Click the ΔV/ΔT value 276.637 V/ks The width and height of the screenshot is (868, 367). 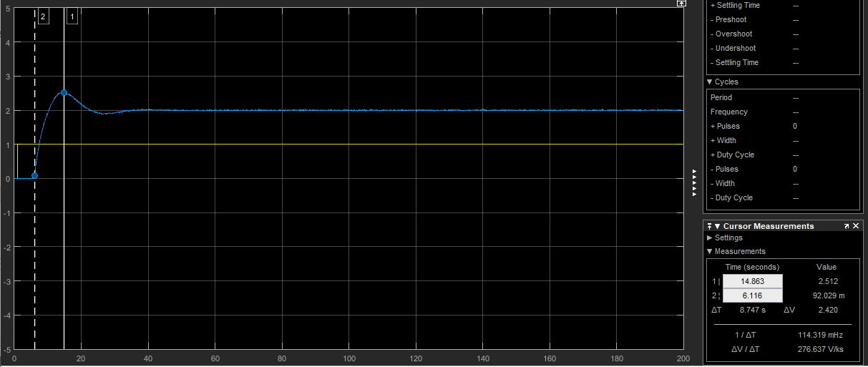[x=820, y=349]
